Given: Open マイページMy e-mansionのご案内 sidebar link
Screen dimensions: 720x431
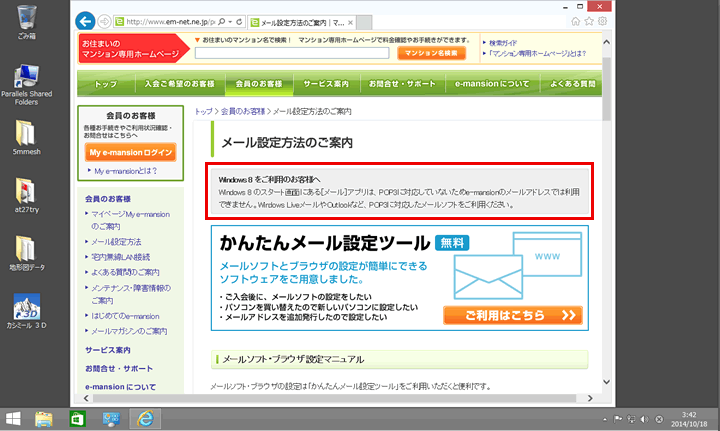Looking at the screenshot, I should (x=130, y=220).
